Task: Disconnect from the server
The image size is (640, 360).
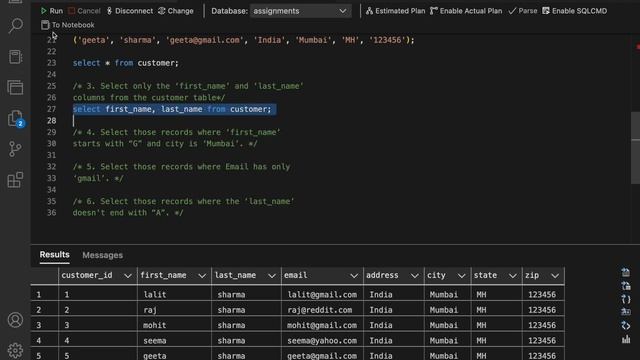Action: click(130, 11)
